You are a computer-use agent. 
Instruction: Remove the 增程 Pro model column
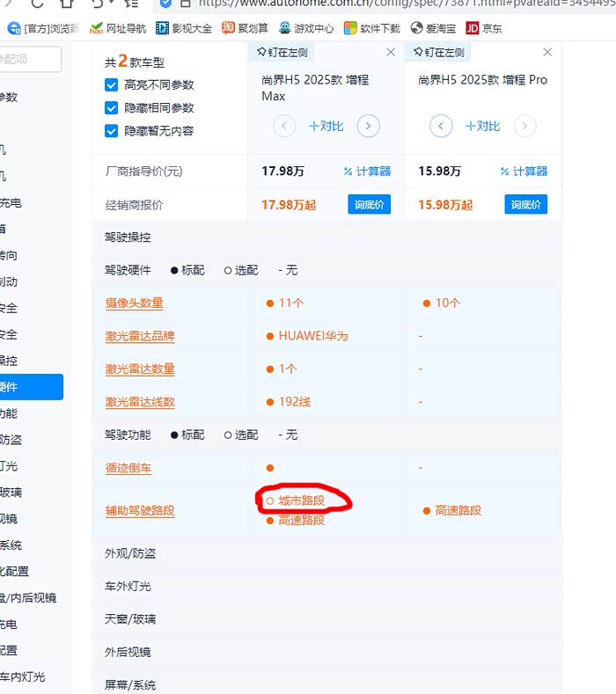tap(548, 53)
